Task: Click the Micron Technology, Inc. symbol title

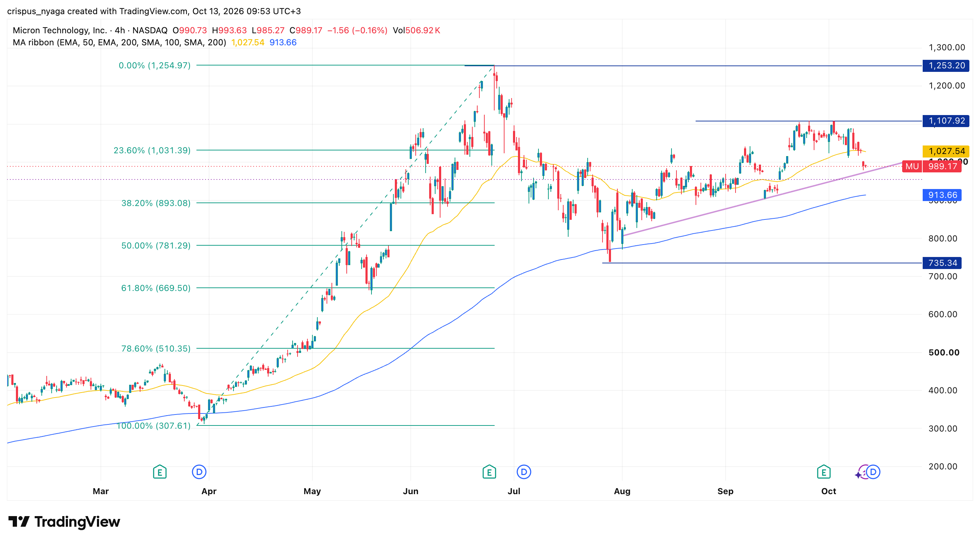Action: 60,30
